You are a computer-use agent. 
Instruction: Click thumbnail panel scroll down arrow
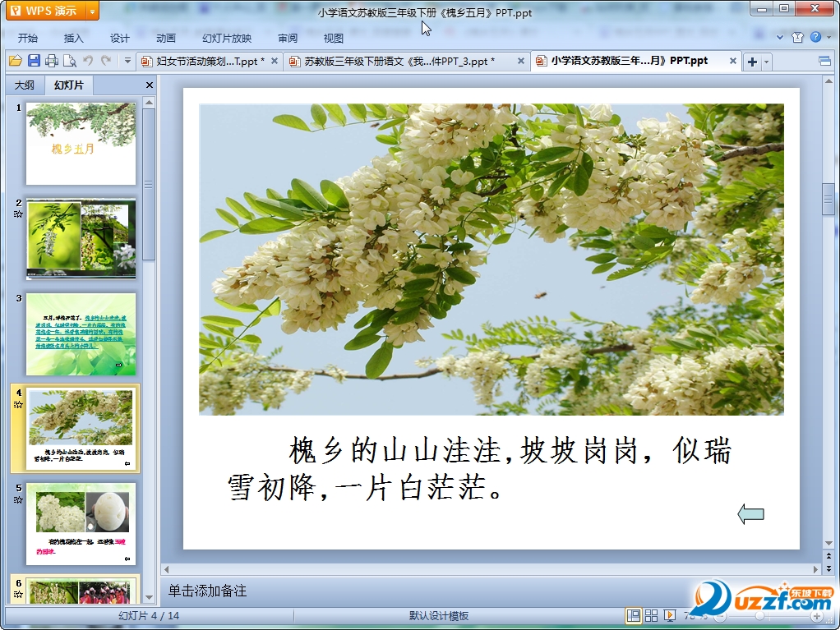150,598
